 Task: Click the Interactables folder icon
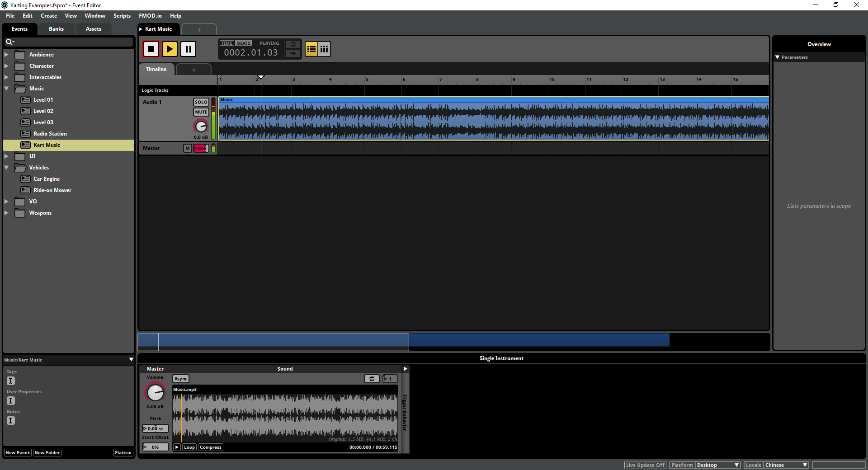(x=20, y=77)
